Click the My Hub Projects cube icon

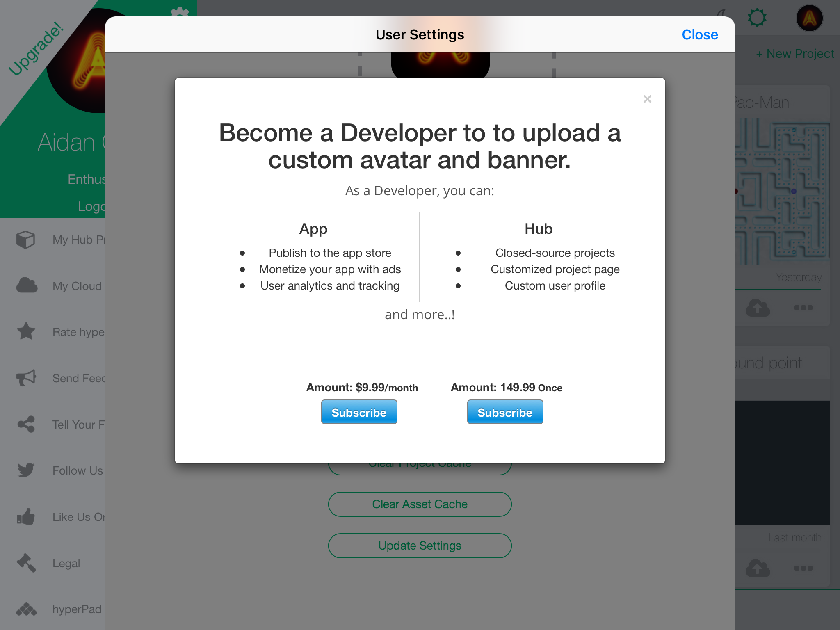25,240
